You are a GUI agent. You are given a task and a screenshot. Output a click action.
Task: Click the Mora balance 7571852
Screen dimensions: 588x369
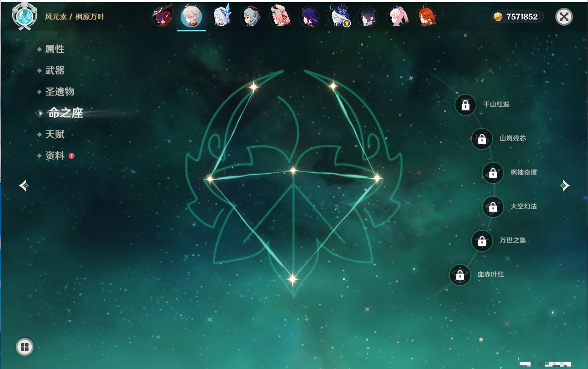[522, 17]
